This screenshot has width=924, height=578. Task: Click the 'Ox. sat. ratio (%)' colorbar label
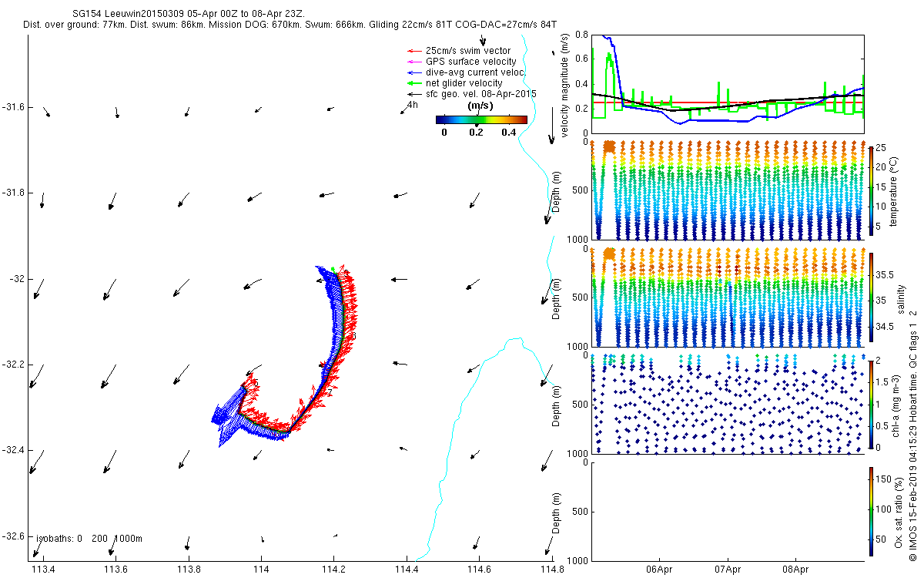click(898, 512)
